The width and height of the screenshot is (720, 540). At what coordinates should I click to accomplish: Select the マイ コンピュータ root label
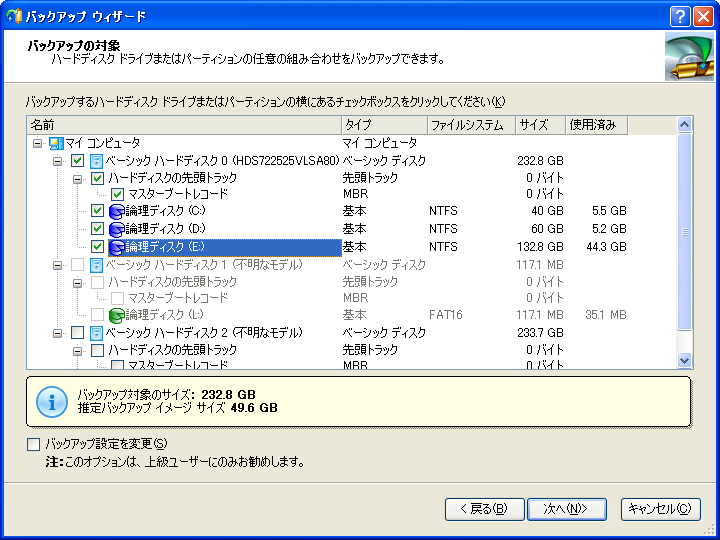[x=102, y=143]
